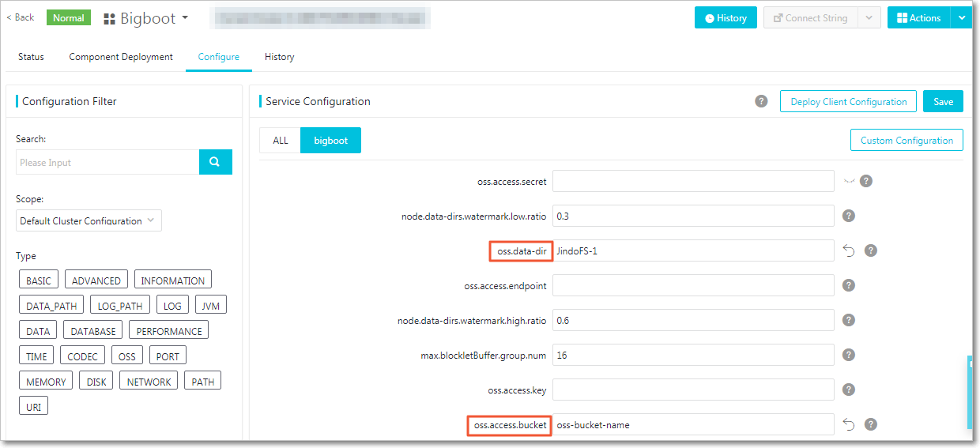Click the max.blockletBuffer.group.num input field
Viewport: 980px width, 448px height.
pos(693,355)
